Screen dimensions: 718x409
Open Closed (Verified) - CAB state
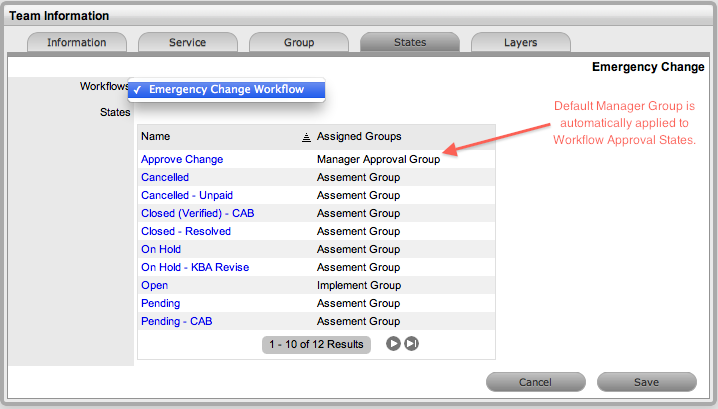click(x=198, y=213)
